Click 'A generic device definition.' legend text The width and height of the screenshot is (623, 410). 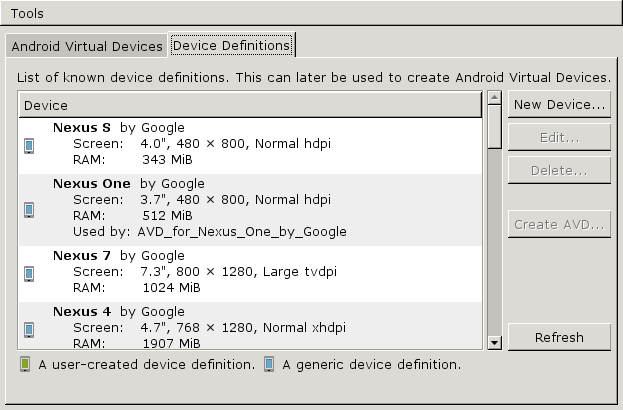372,364
